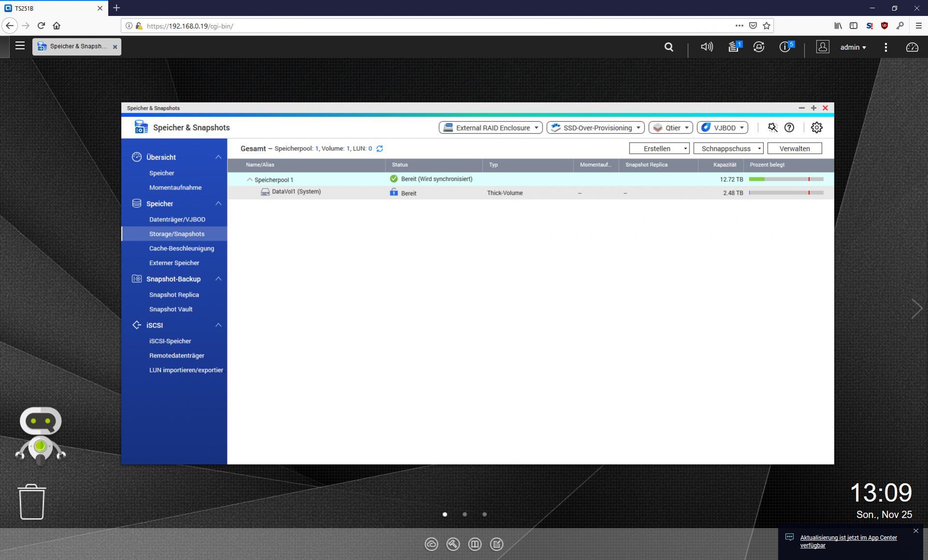
Task: Open Firefox application menu
Action: click(918, 26)
